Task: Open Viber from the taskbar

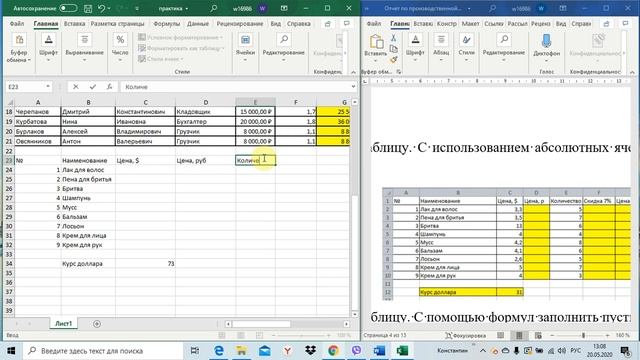Action: [x=356, y=351]
